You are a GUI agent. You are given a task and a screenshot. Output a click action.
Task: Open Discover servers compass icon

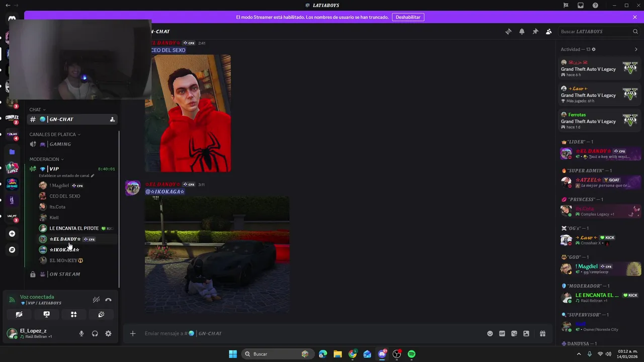click(12, 250)
